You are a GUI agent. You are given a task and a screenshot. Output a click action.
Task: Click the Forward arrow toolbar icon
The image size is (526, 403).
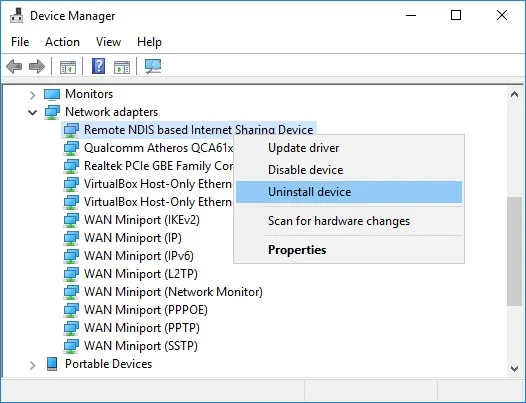tap(37, 66)
